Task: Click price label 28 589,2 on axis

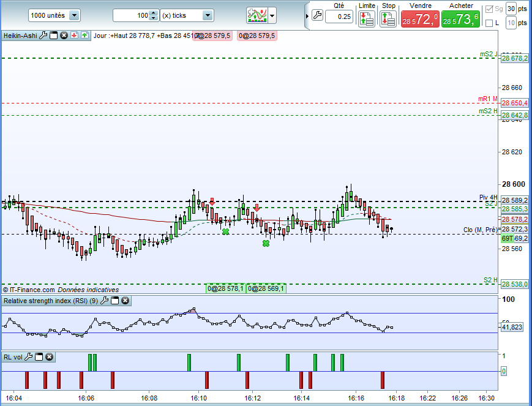Action: pos(515,200)
